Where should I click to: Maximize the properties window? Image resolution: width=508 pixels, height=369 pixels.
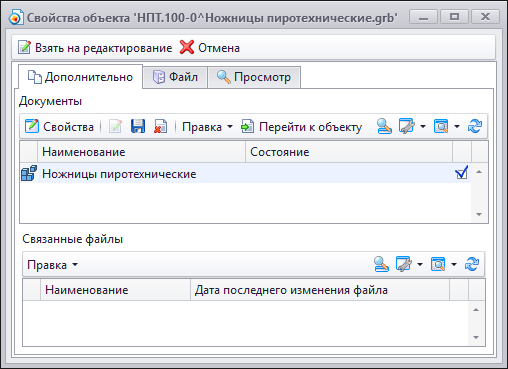click(454, 17)
